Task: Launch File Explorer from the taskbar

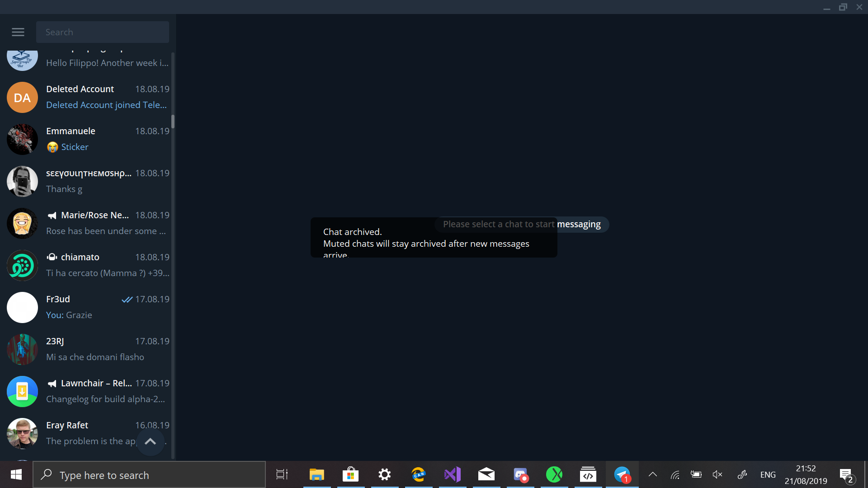Action: click(316, 474)
